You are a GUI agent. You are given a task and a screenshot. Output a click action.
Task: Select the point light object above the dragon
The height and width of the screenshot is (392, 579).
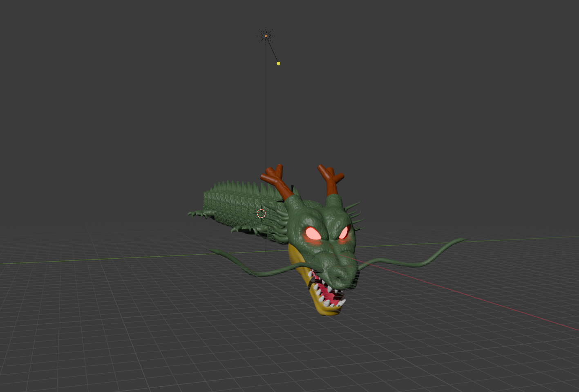pos(266,36)
